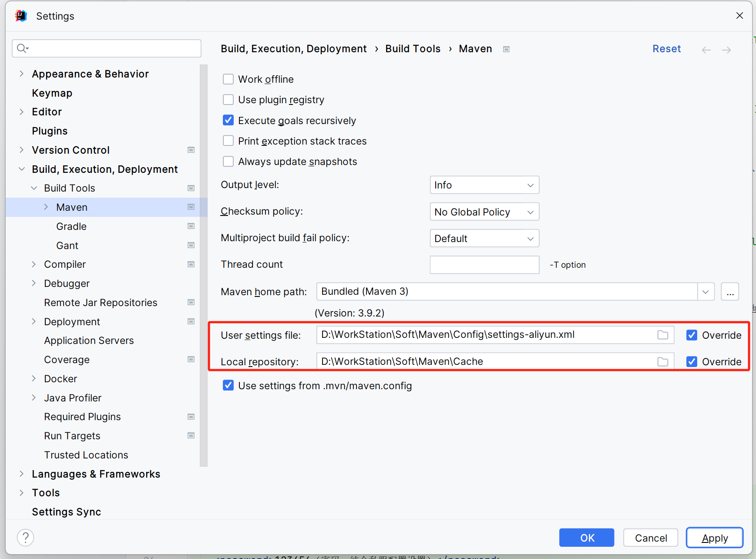Click the Maven home browse ellipsis button
Viewport: 756px width, 559px height.
point(730,292)
